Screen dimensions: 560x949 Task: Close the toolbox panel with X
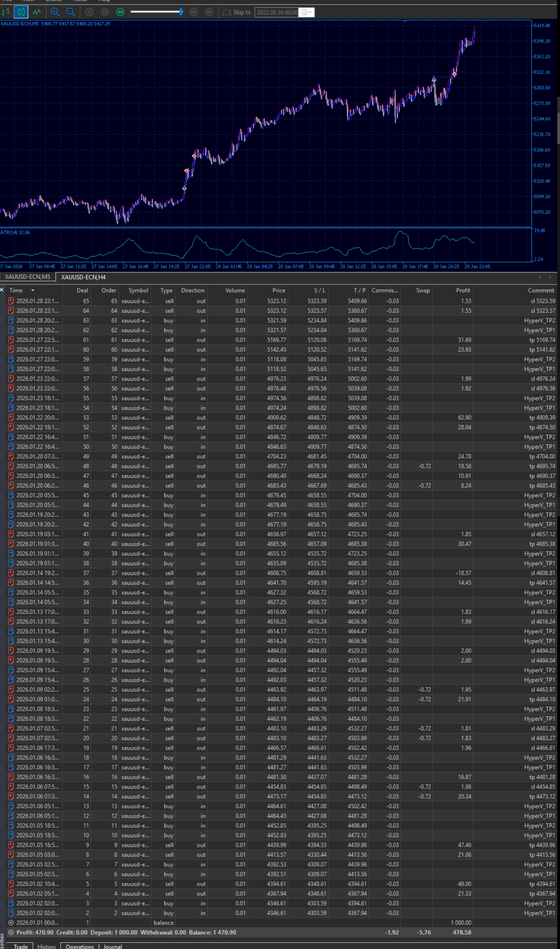[x=2, y=290]
